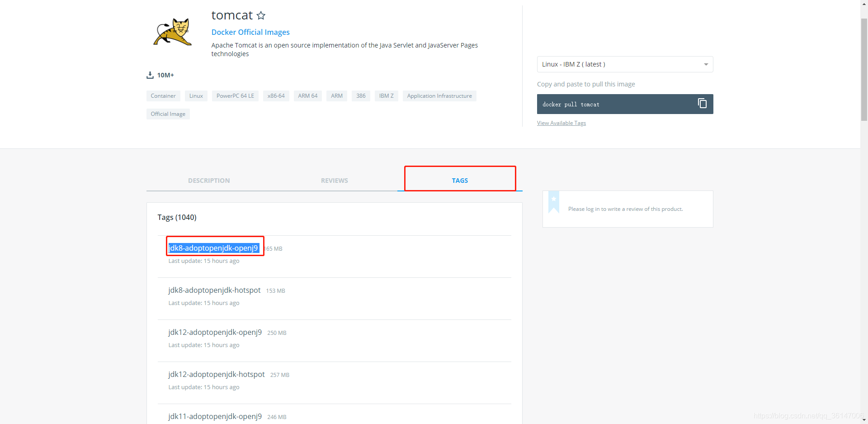The height and width of the screenshot is (424, 868).
Task: Select the jdk12-adoptopenjdk-openj9 tag name
Action: [x=215, y=332]
